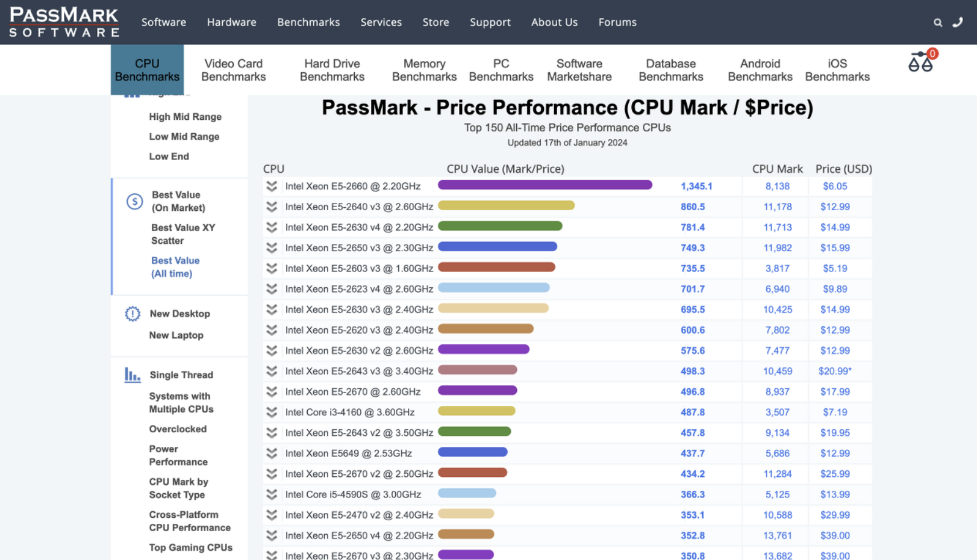
Task: Click the phone contact icon
Action: click(958, 22)
